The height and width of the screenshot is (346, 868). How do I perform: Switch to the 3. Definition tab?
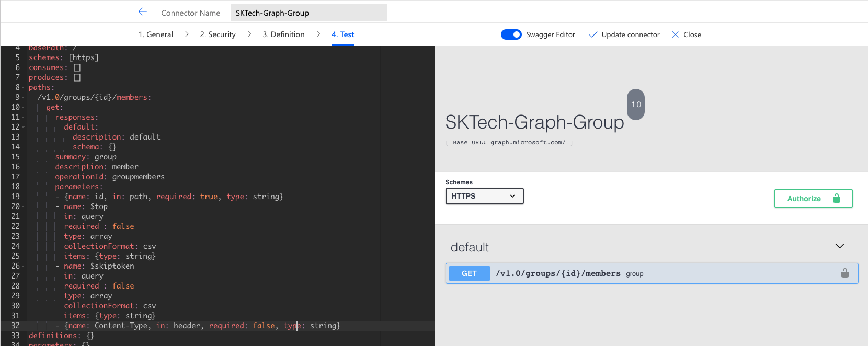coord(283,34)
